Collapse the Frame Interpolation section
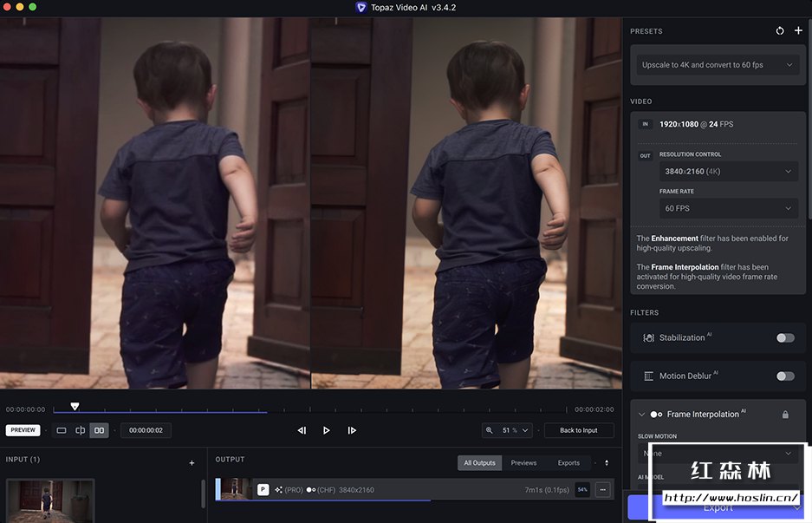The image size is (812, 523). [x=640, y=415]
